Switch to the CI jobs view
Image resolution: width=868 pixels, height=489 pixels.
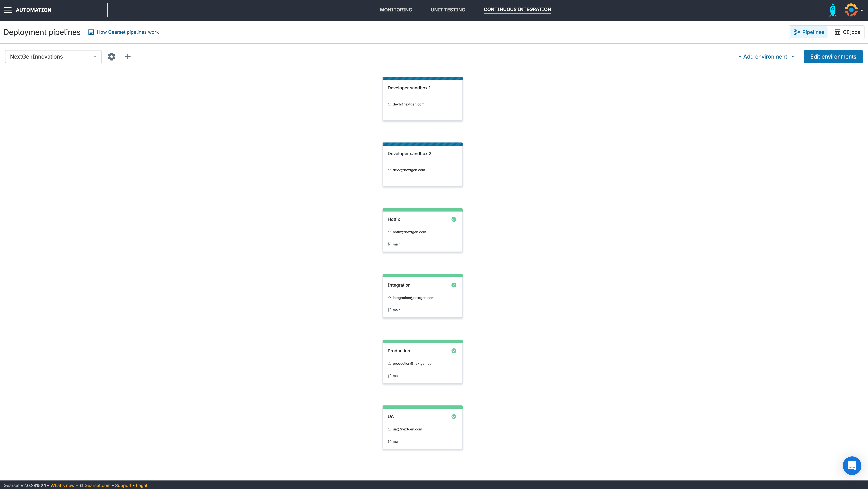coord(847,32)
